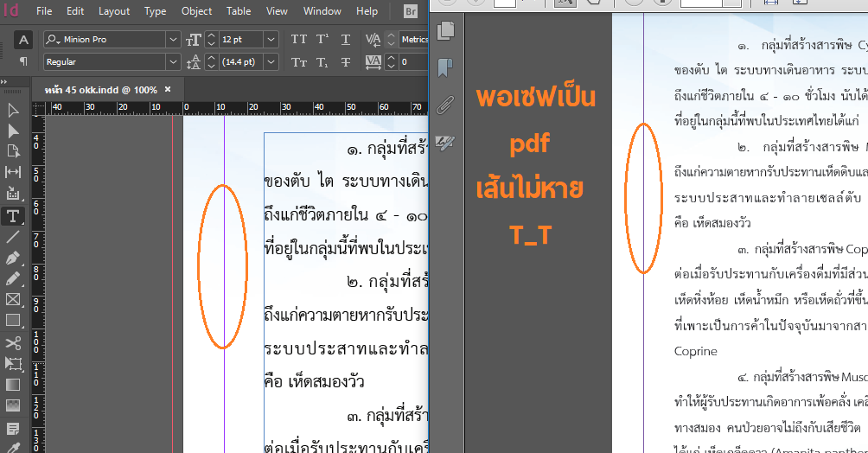868x453 pixels.
Task: Select the Page tool
Action: [13, 151]
